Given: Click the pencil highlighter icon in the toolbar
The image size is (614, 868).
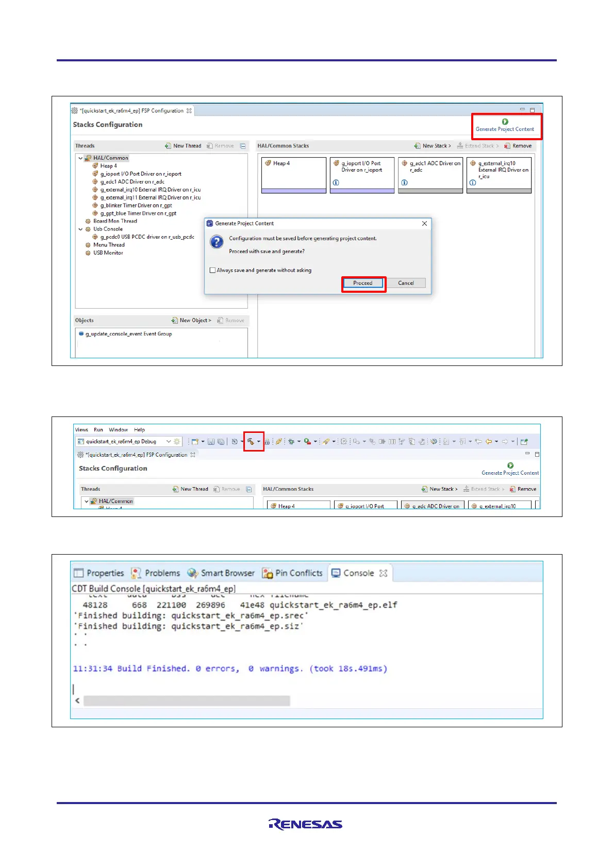Looking at the screenshot, I should 278,442.
